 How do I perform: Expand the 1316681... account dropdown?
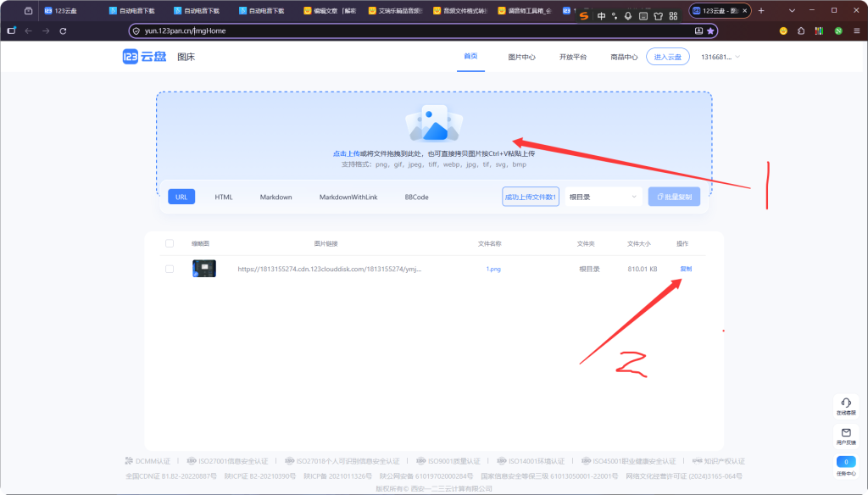[721, 57]
